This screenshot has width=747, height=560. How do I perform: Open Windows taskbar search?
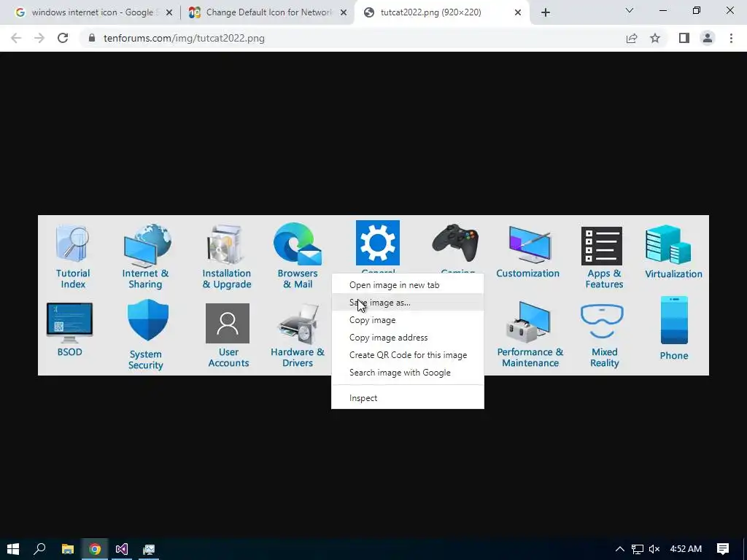(x=39, y=549)
